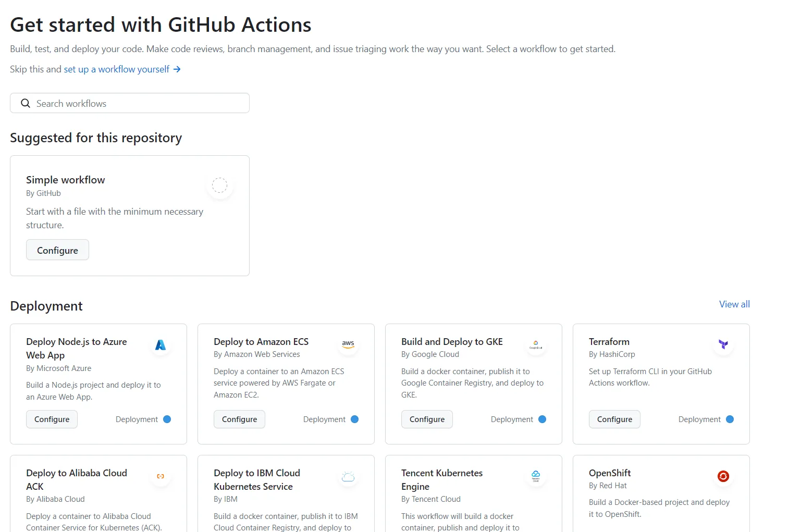This screenshot has height=532, width=801.
Task: Click the Terraform card title
Action: [x=609, y=342]
